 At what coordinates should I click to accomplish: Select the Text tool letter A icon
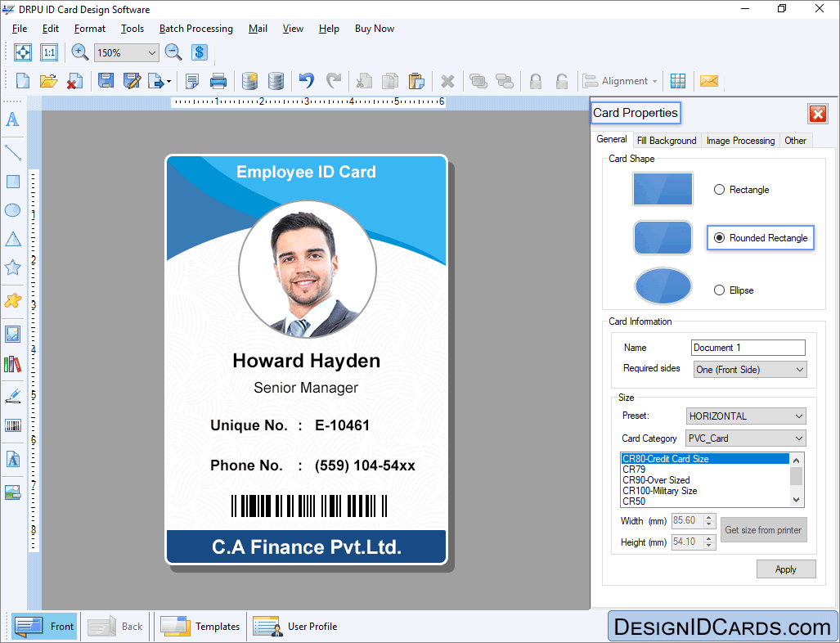point(12,119)
